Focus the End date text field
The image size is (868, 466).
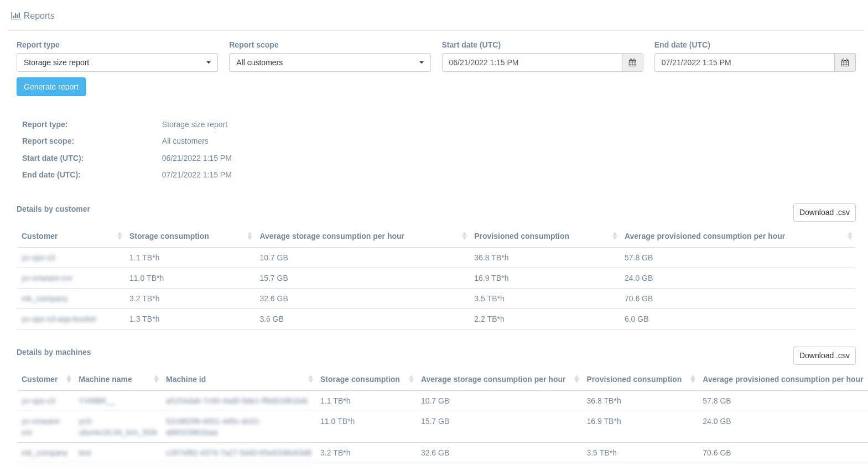[744, 62]
